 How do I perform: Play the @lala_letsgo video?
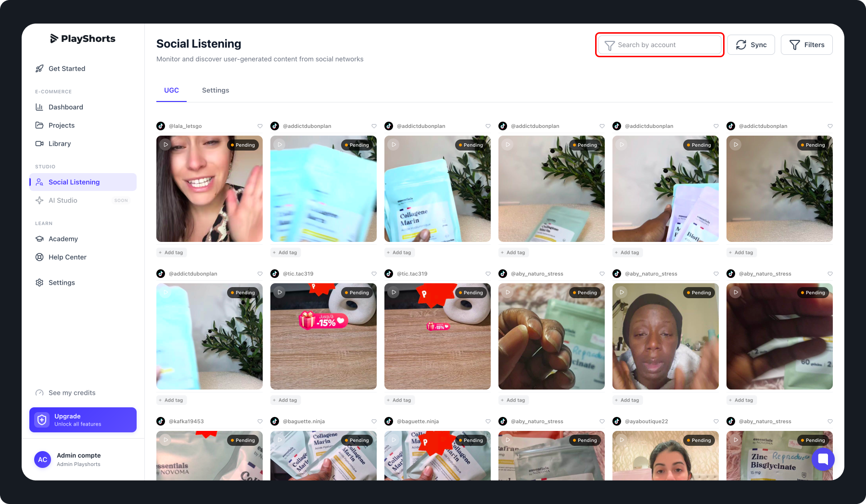[x=166, y=144]
